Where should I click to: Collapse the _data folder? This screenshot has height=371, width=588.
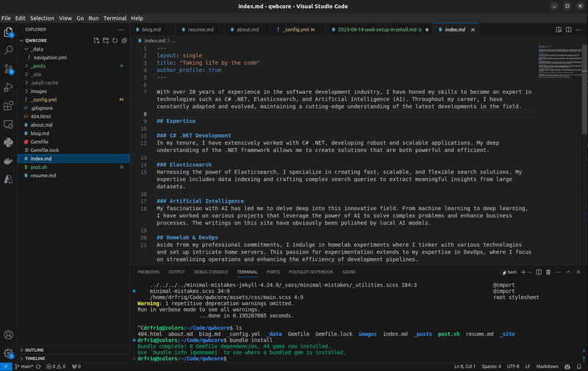[x=26, y=49]
